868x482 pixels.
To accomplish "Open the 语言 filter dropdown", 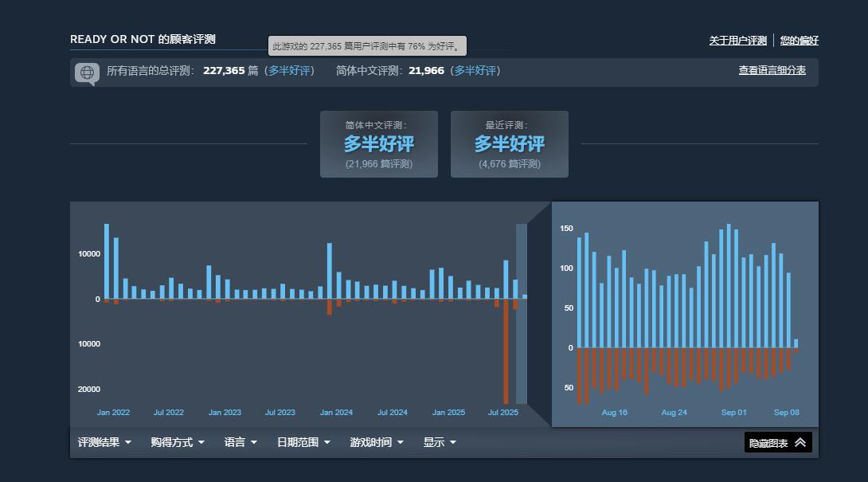I will pos(240,442).
